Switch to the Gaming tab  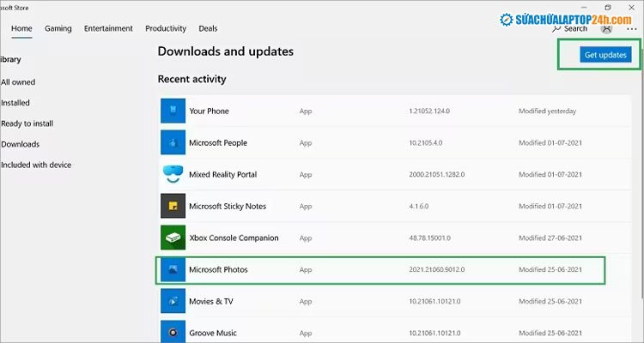58,28
